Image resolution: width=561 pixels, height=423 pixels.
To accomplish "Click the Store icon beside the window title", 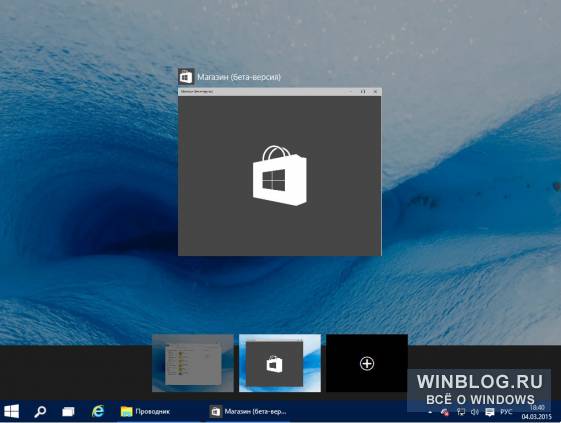I will tap(186, 77).
